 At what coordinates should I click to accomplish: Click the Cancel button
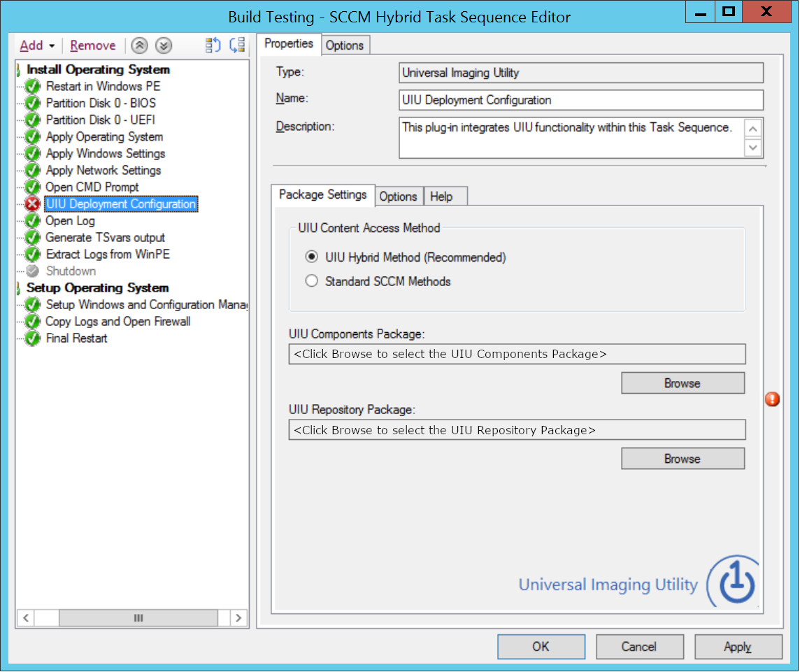(639, 647)
